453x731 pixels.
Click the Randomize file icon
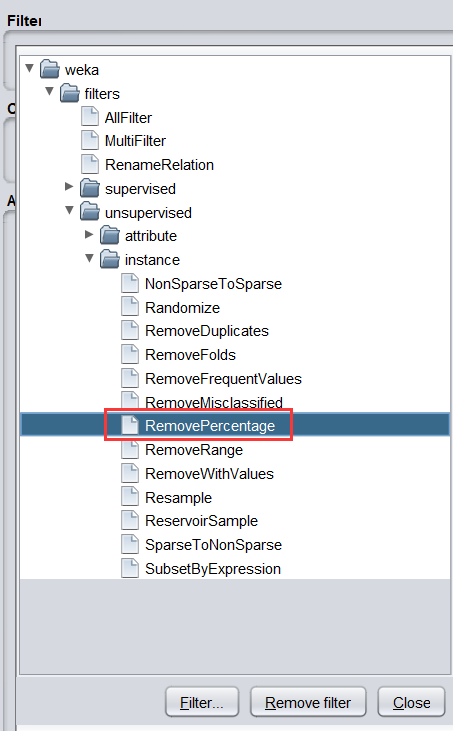pos(130,307)
